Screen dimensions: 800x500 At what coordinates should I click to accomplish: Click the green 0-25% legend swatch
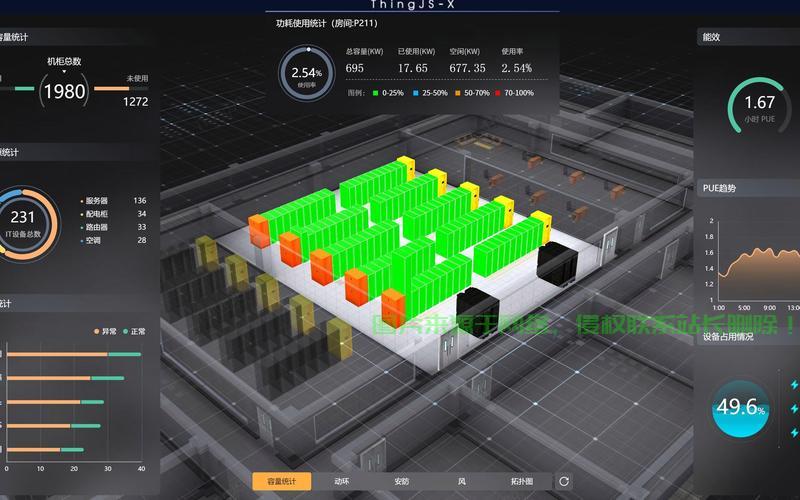click(376, 93)
